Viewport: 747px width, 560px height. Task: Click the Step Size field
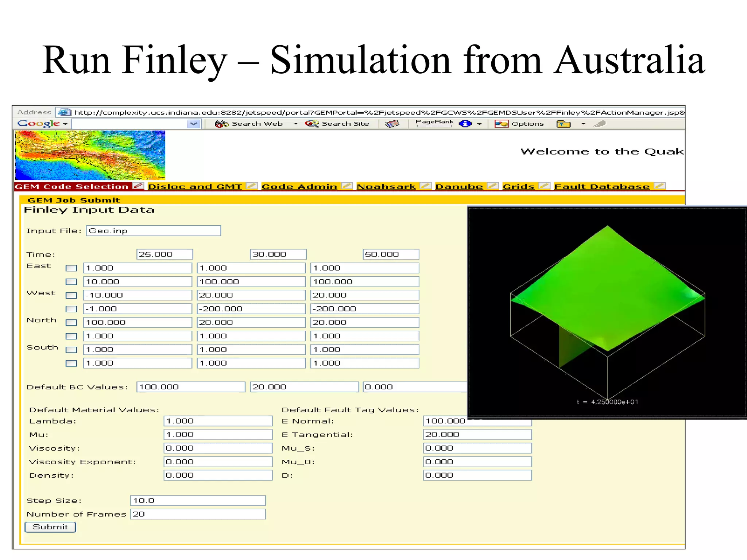[198, 501]
